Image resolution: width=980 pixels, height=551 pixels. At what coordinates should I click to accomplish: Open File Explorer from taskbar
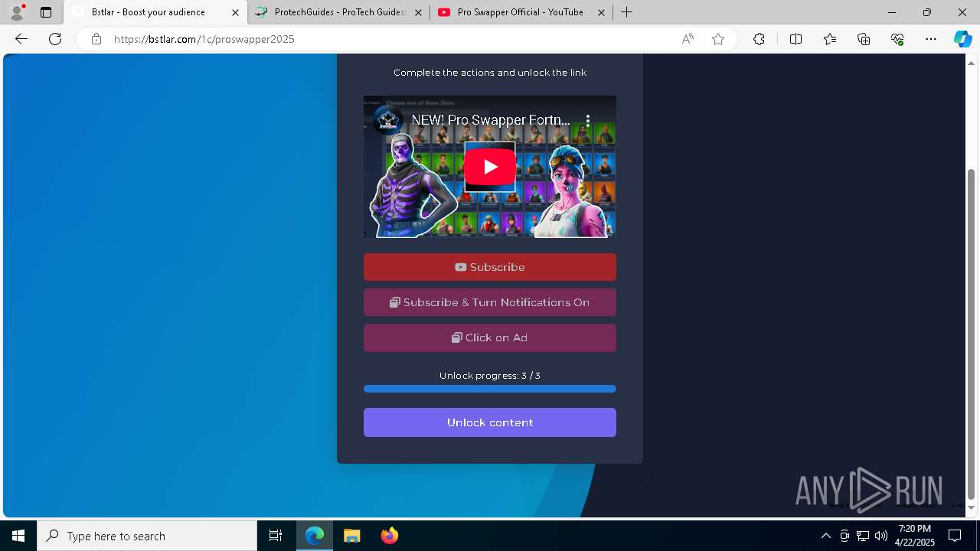pyautogui.click(x=351, y=536)
